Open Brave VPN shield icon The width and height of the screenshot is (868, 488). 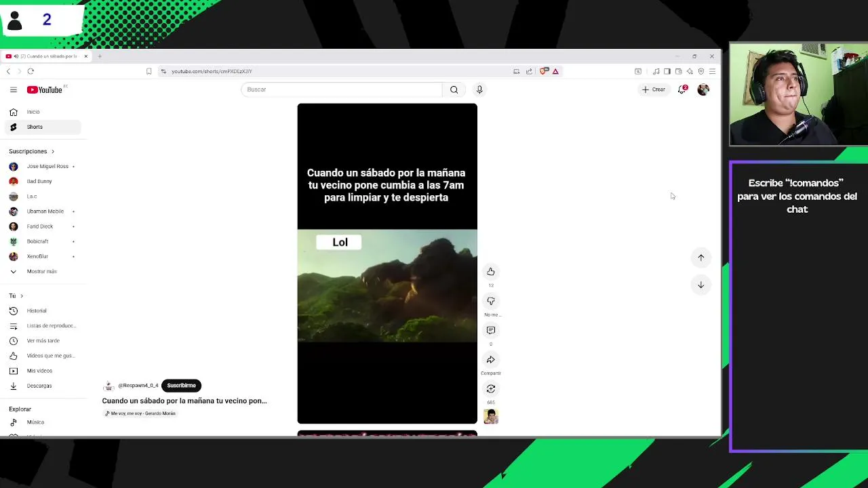(x=701, y=71)
